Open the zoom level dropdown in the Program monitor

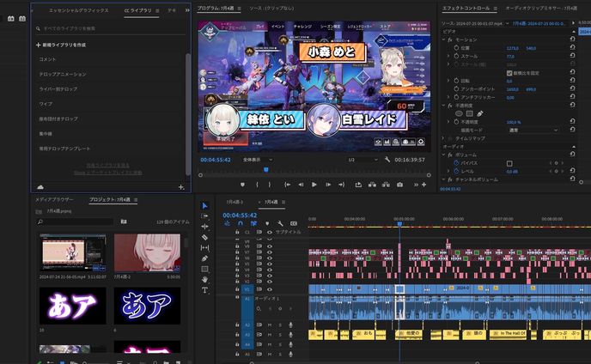tap(258, 160)
